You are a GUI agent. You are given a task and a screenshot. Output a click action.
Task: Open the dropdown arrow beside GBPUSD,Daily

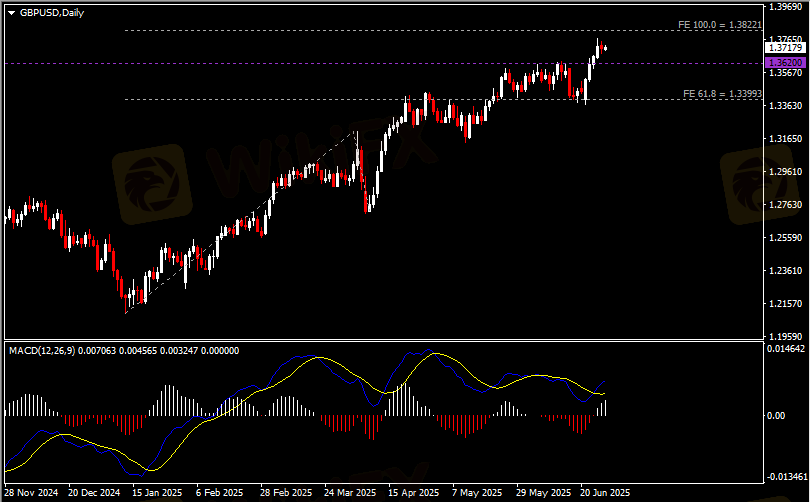(x=10, y=11)
